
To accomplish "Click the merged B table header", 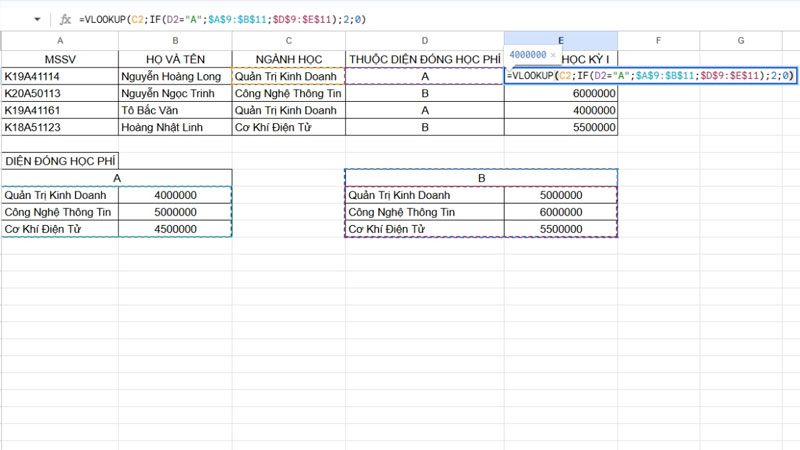I will pos(481,178).
